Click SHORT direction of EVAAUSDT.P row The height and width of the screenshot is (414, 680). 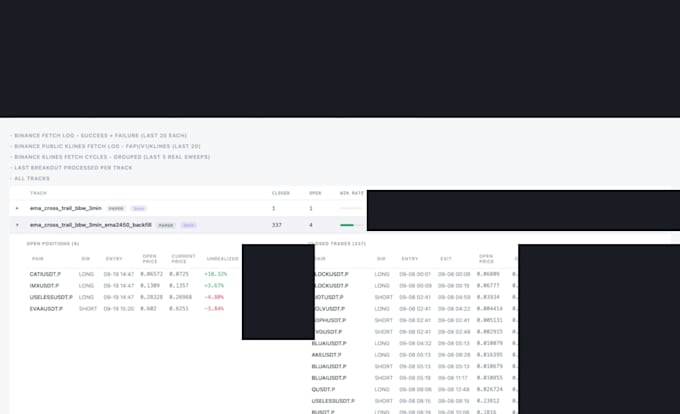coord(88,309)
